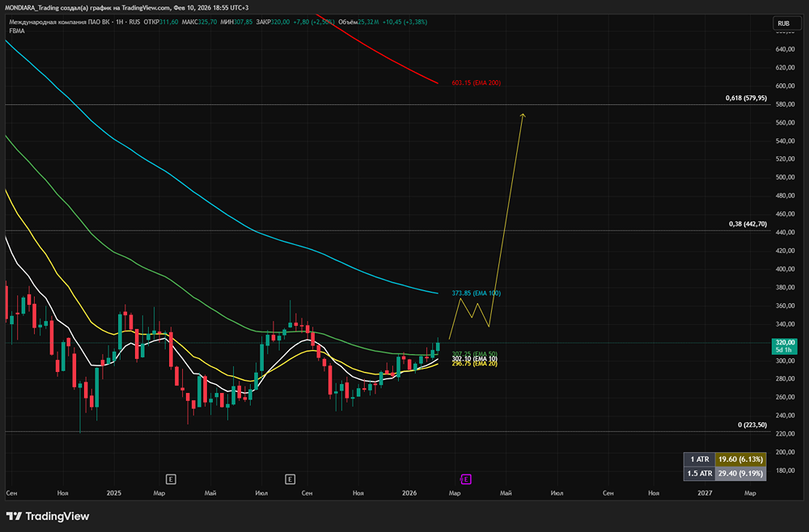Click 600,00 on the price scale
The height and width of the screenshot is (532, 809).
click(785, 86)
